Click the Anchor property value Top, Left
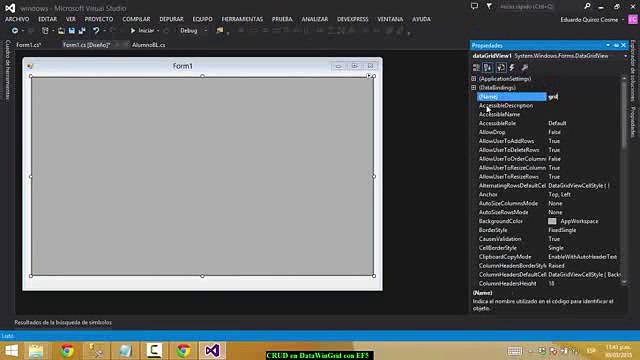Viewport: 640px width, 360px height. tap(559, 195)
